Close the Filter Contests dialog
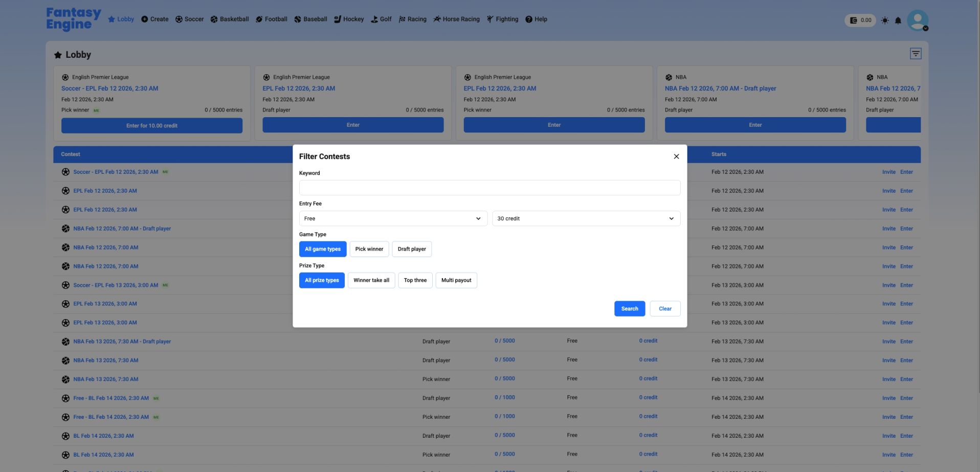This screenshot has width=980, height=472. 676,156
